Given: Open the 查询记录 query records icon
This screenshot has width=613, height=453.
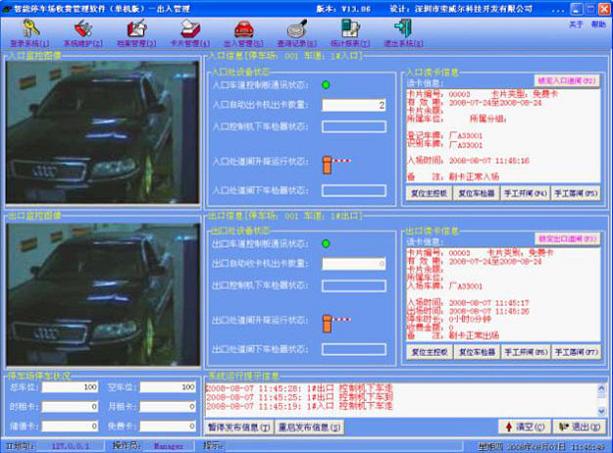Looking at the screenshot, I should coord(297,33).
